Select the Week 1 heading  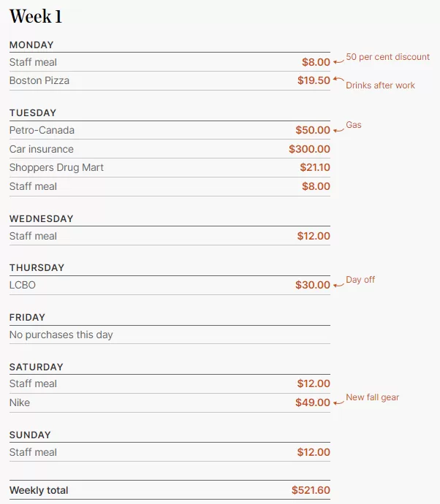[36, 16]
